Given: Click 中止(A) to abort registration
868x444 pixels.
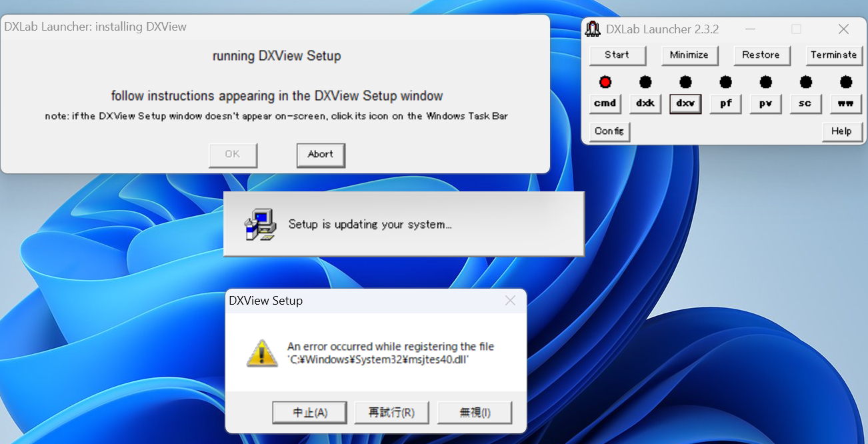Looking at the screenshot, I should click(x=310, y=413).
